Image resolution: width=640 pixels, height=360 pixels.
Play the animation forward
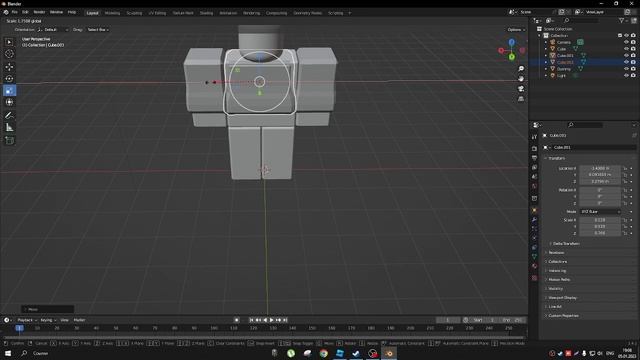pos(271,320)
